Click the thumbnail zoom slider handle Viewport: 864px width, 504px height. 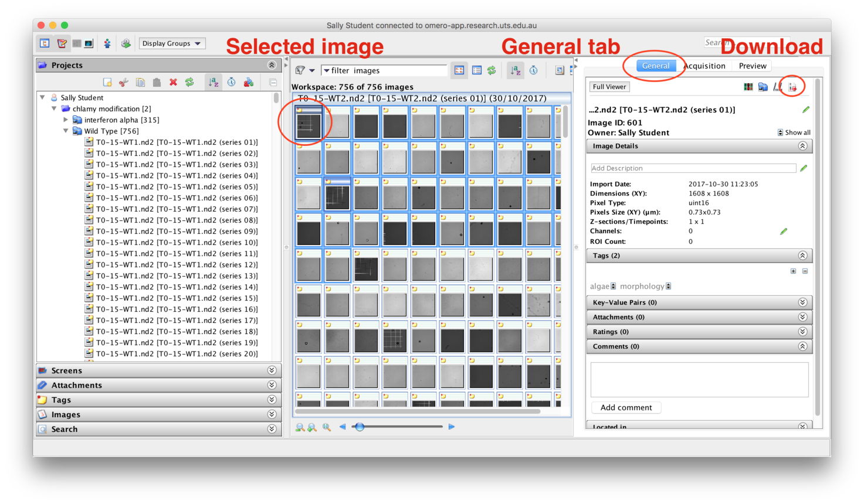coord(360,427)
